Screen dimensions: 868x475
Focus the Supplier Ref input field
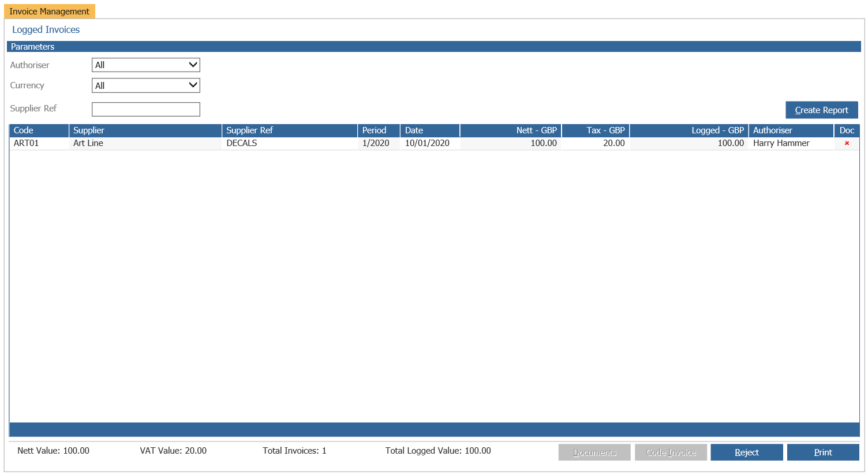coord(146,109)
